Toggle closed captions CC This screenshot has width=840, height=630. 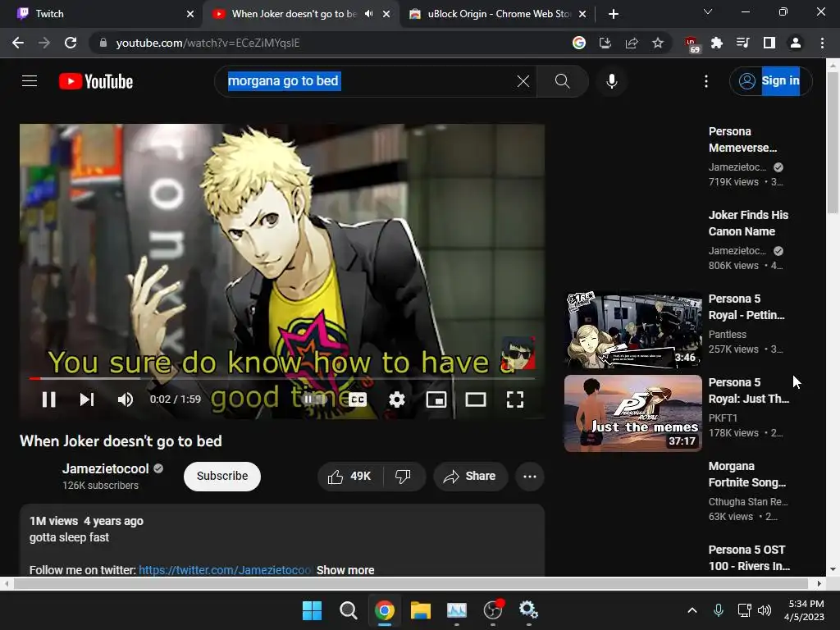[358, 399]
